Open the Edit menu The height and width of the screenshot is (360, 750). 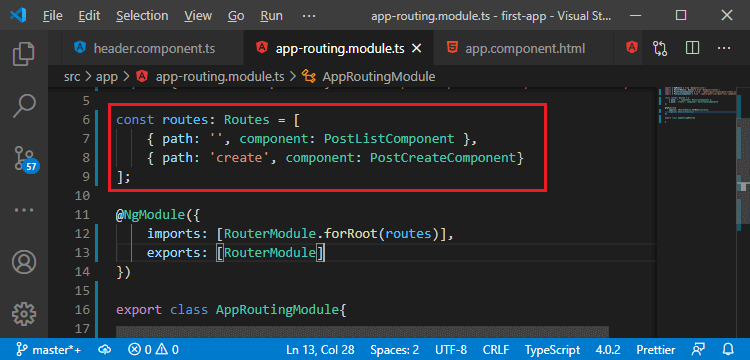[88, 16]
